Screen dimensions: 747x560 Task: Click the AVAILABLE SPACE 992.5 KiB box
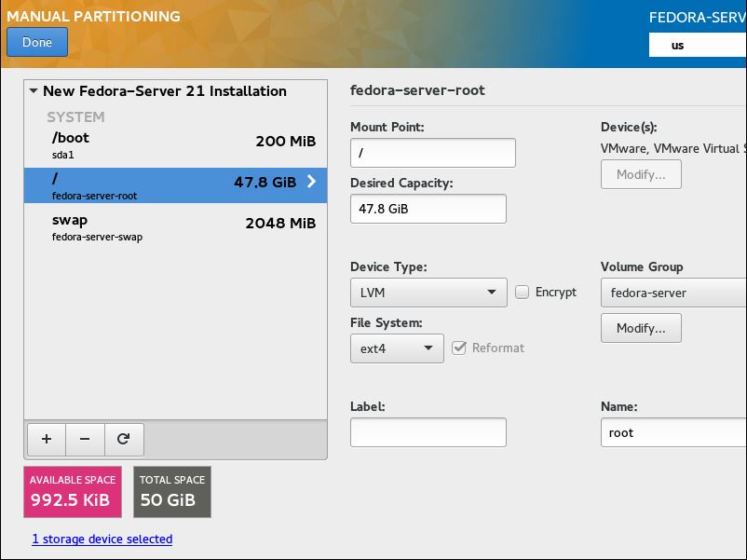73,492
